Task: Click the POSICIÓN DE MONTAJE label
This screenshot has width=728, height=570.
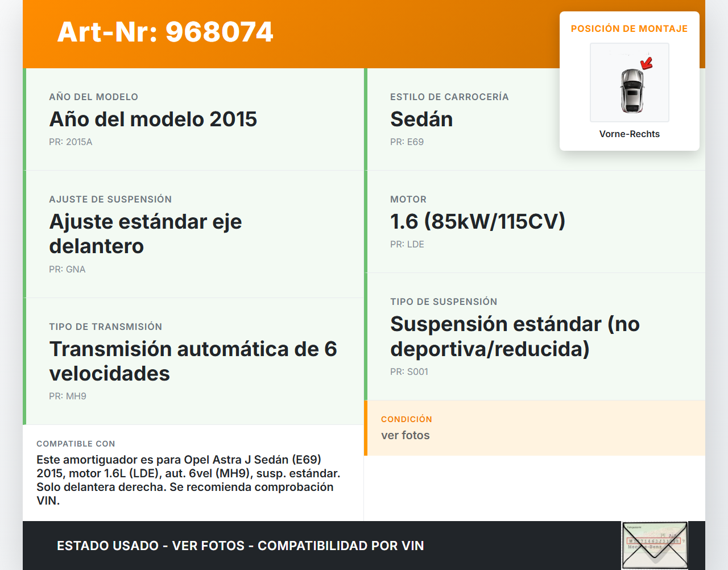Action: coord(630,28)
